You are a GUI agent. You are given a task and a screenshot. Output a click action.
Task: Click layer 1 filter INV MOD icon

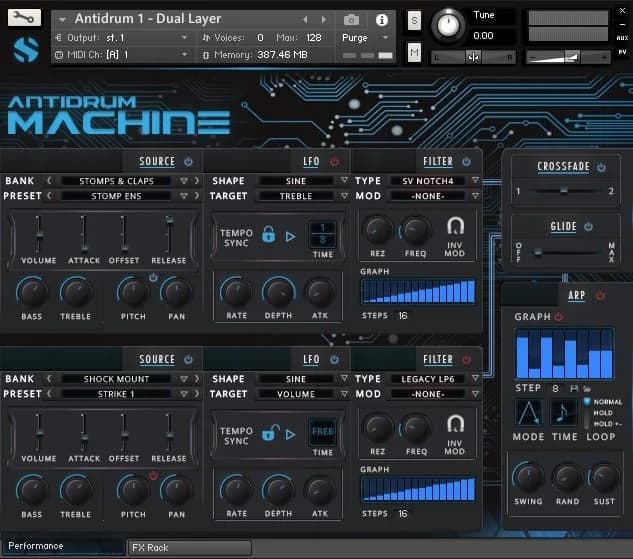click(x=455, y=226)
